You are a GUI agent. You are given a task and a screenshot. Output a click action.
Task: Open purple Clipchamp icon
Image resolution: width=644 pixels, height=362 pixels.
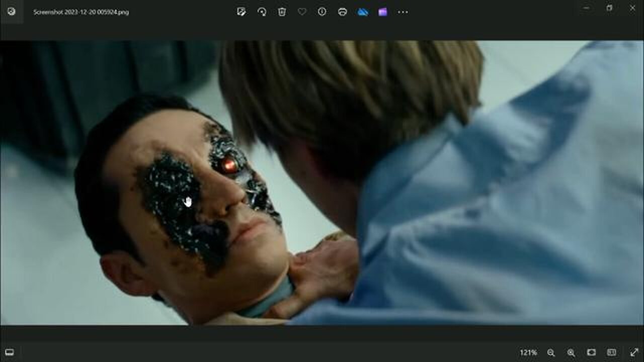click(383, 12)
